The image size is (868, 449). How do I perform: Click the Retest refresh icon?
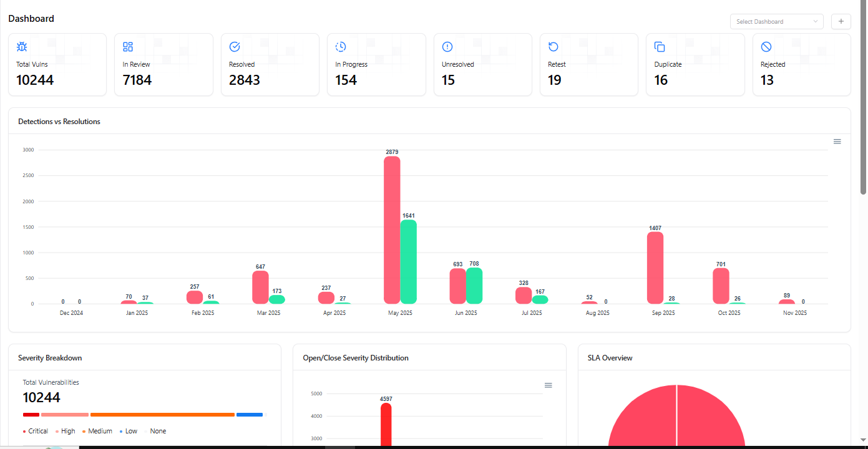click(x=553, y=47)
